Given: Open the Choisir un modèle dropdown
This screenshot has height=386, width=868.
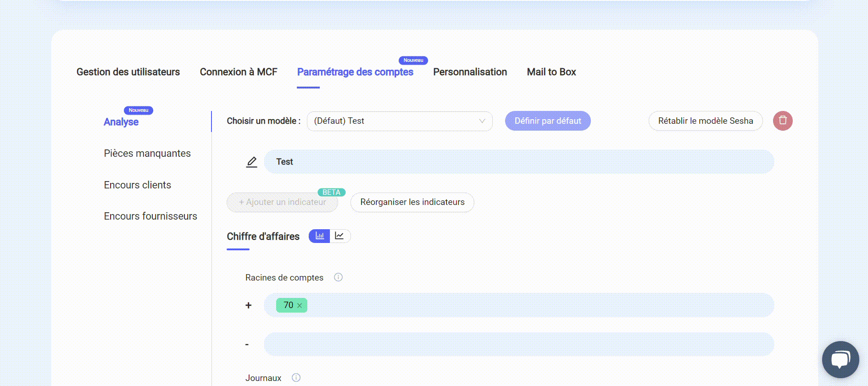Looking at the screenshot, I should (399, 121).
